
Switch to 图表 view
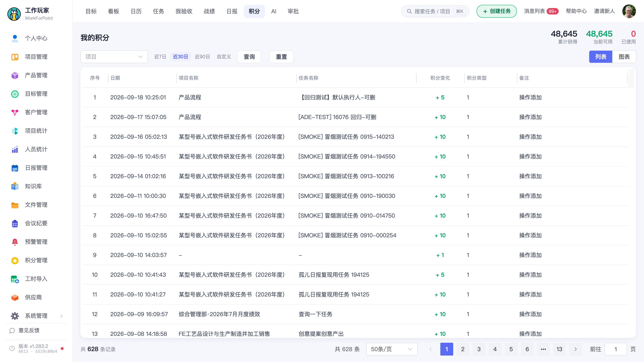pyautogui.click(x=624, y=57)
